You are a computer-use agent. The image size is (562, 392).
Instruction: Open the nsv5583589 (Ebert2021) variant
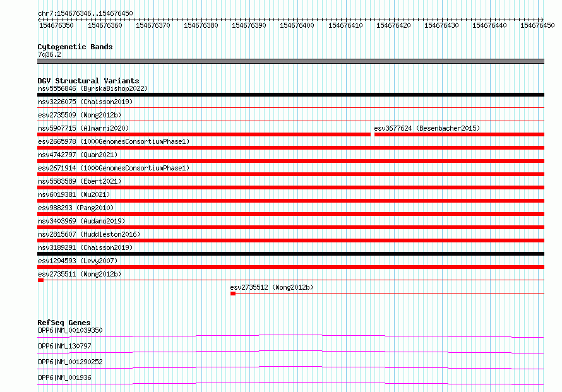pyautogui.click(x=80, y=181)
